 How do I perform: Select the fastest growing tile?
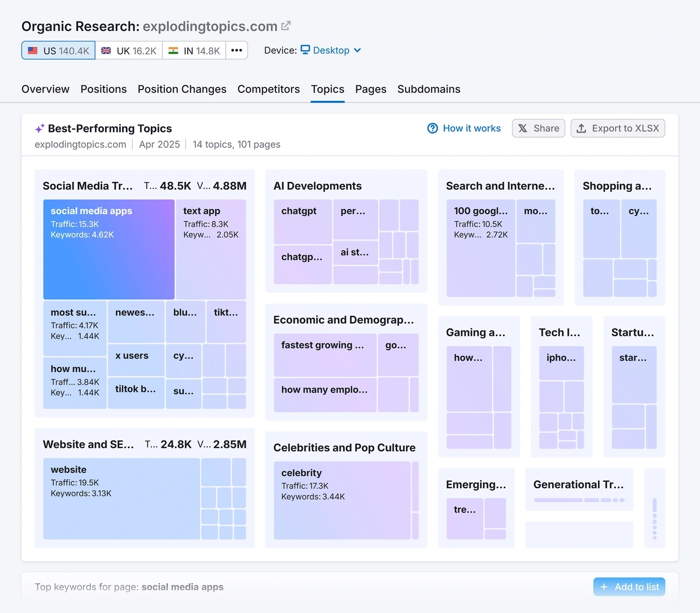pos(325,355)
